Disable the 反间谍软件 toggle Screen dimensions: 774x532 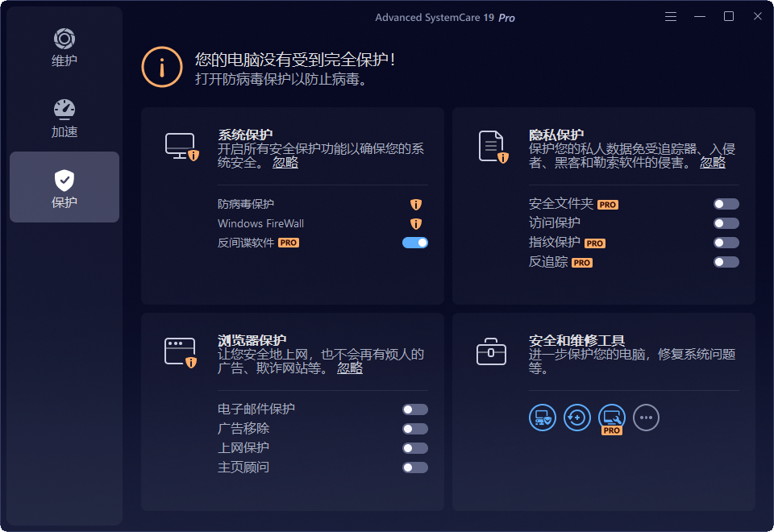414,243
